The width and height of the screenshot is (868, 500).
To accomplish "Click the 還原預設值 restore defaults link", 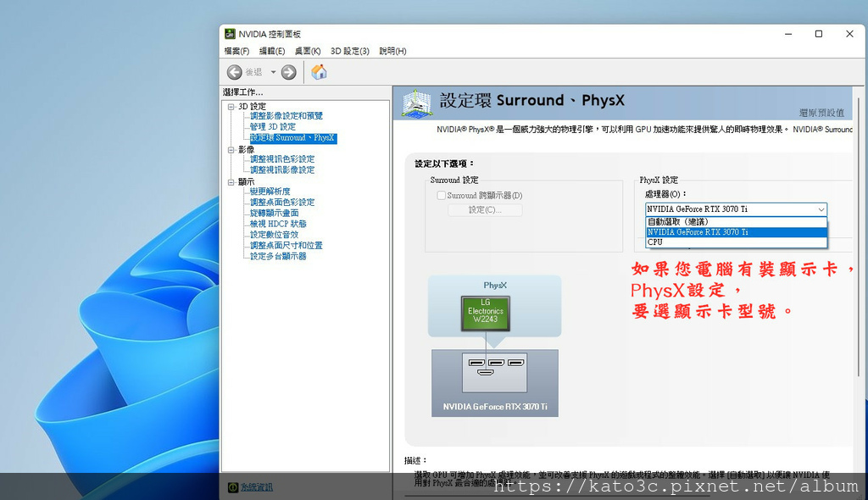I will (821, 113).
